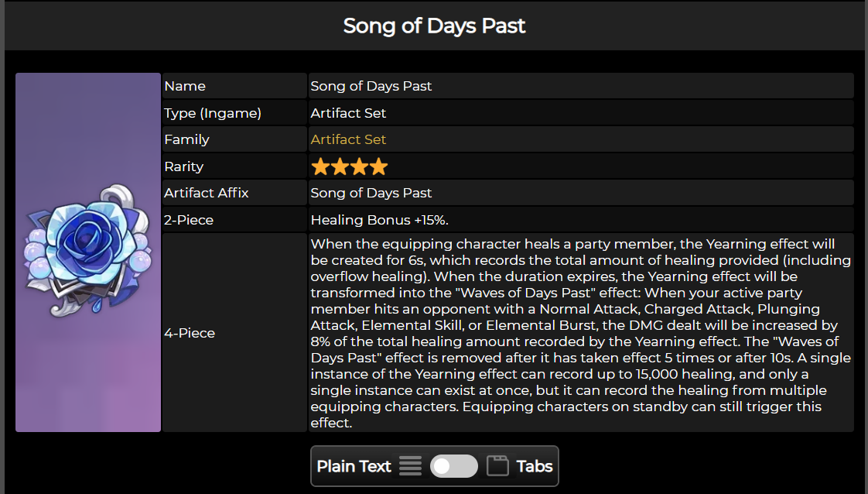The image size is (868, 494).
Task: Click the Song of Days Past page title
Action: point(434,26)
